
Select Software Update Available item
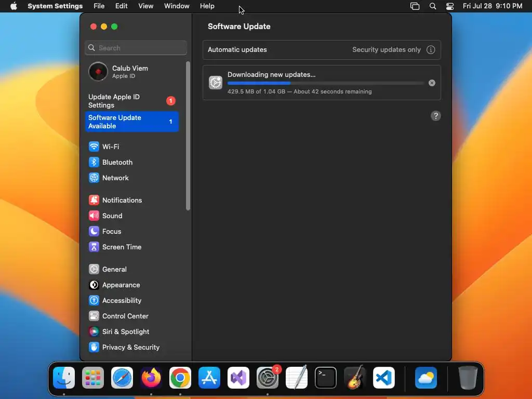(131, 122)
